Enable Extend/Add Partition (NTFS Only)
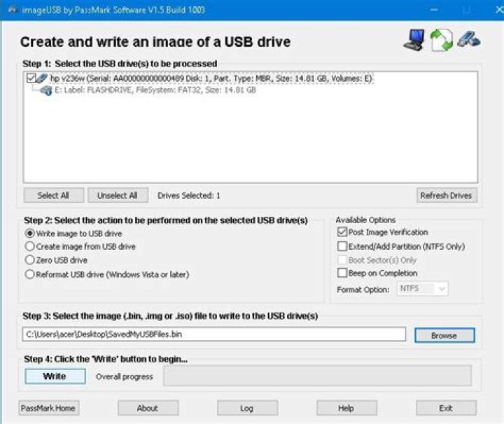The image size is (504, 424). [342, 246]
